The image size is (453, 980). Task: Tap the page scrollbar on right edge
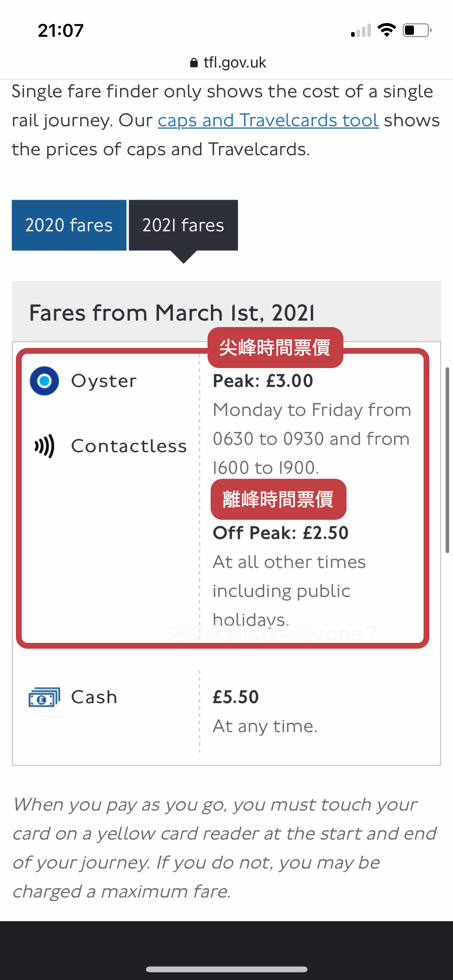coord(447,460)
